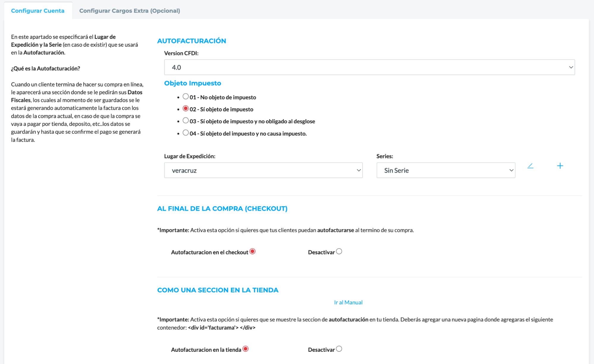Edit the selected series with pencil icon
594x364 pixels.
click(530, 166)
